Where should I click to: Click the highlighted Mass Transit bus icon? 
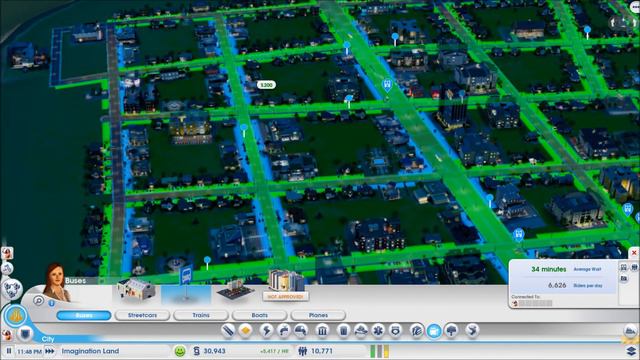tap(434, 330)
